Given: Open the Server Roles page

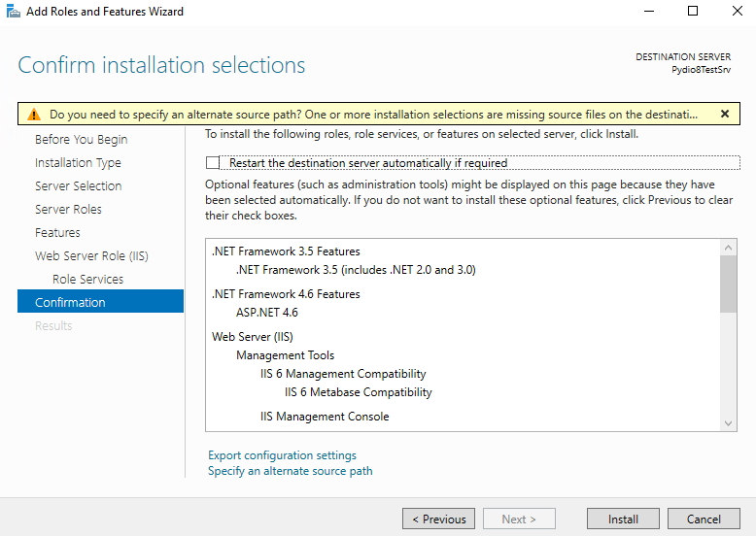Looking at the screenshot, I should pos(68,209).
